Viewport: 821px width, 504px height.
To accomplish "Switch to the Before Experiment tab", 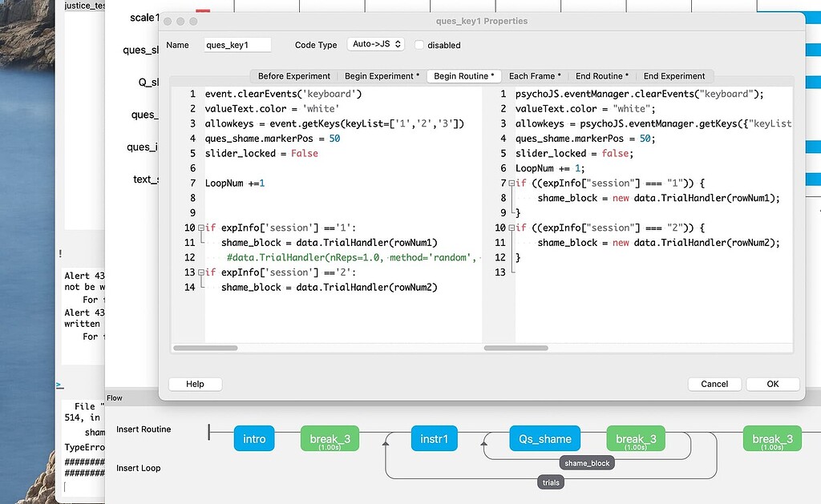I will point(293,76).
